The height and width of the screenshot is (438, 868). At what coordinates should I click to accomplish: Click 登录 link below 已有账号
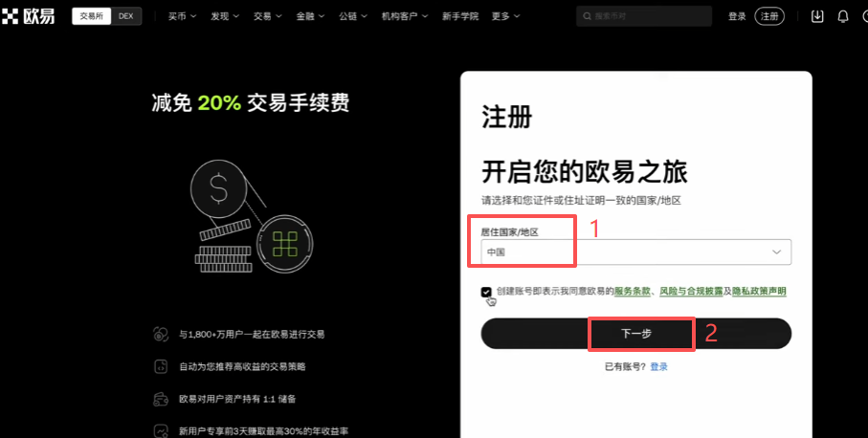pyautogui.click(x=658, y=366)
